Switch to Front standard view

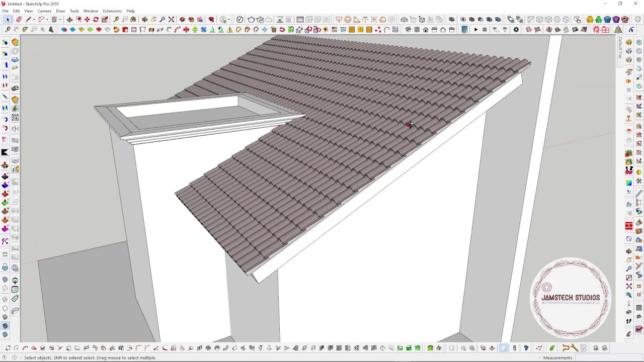tap(426, 30)
